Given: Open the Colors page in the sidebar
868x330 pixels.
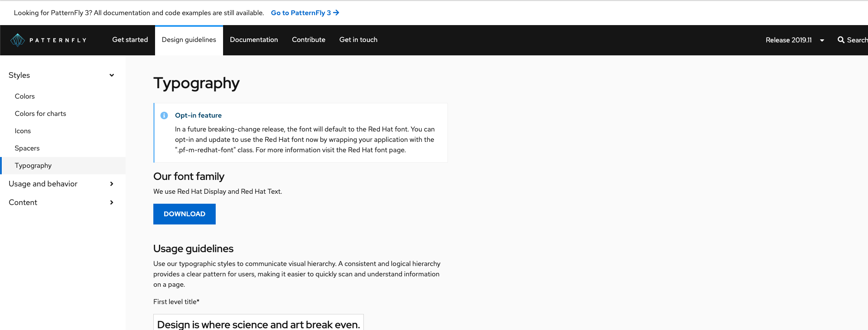Looking at the screenshot, I should tap(25, 96).
